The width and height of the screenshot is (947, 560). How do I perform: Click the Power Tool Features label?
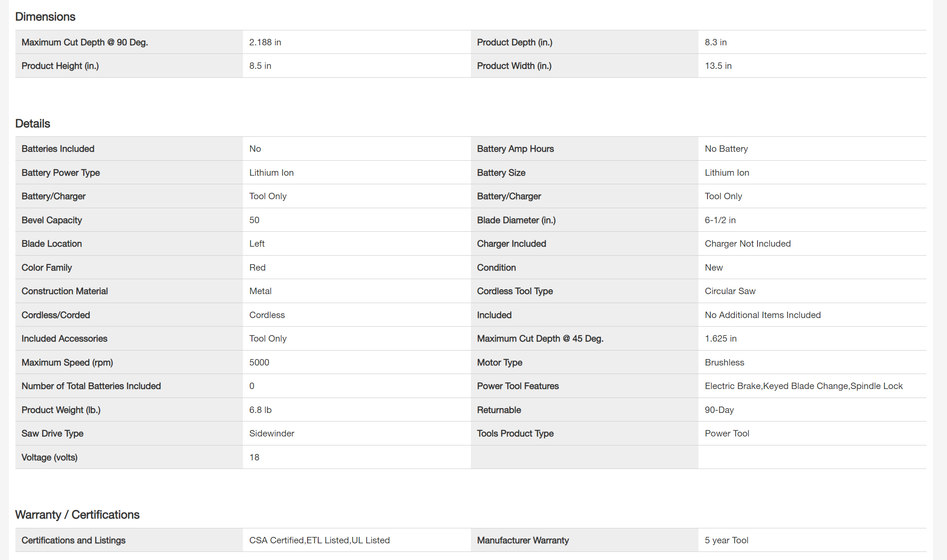(518, 386)
